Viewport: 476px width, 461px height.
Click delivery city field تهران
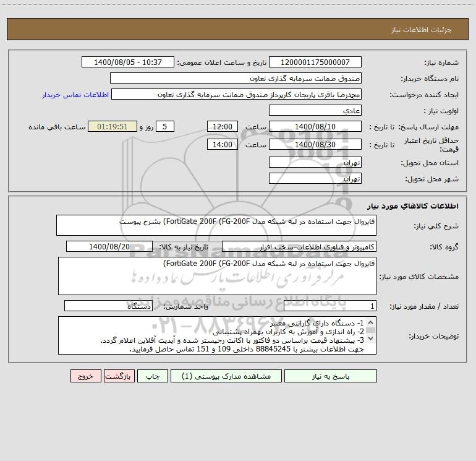[x=315, y=178]
